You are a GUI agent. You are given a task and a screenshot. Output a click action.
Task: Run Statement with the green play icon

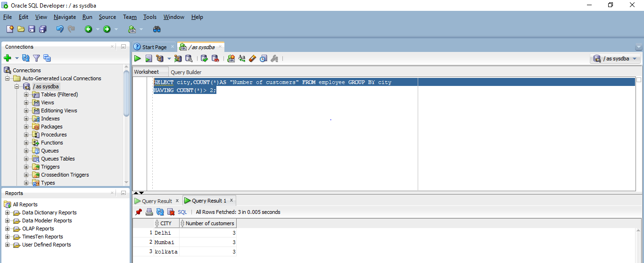[137, 59]
